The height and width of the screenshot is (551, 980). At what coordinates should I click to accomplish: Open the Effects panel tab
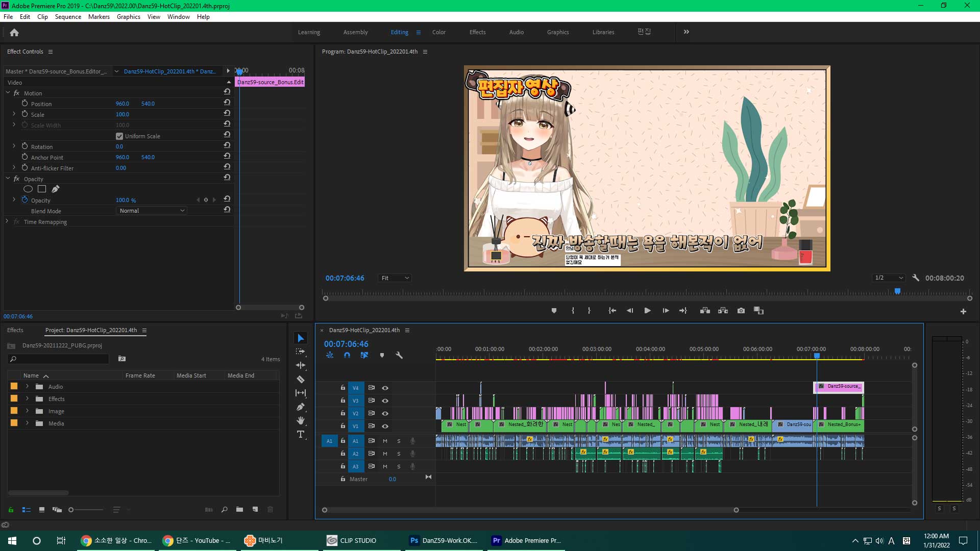(x=15, y=330)
